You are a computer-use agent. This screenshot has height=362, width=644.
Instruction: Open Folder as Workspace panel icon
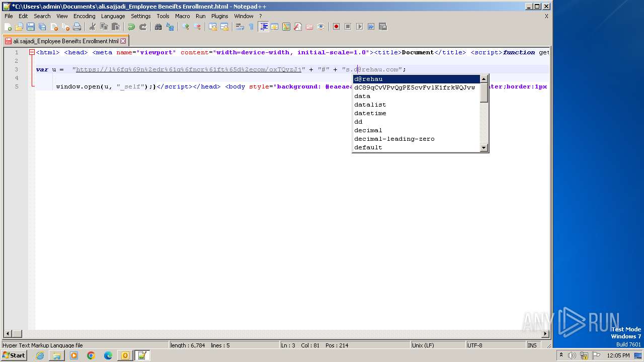click(x=309, y=27)
